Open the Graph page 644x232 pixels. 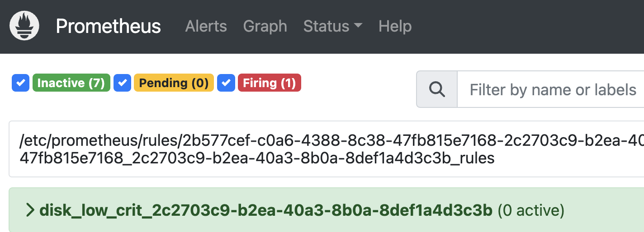pyautogui.click(x=265, y=26)
